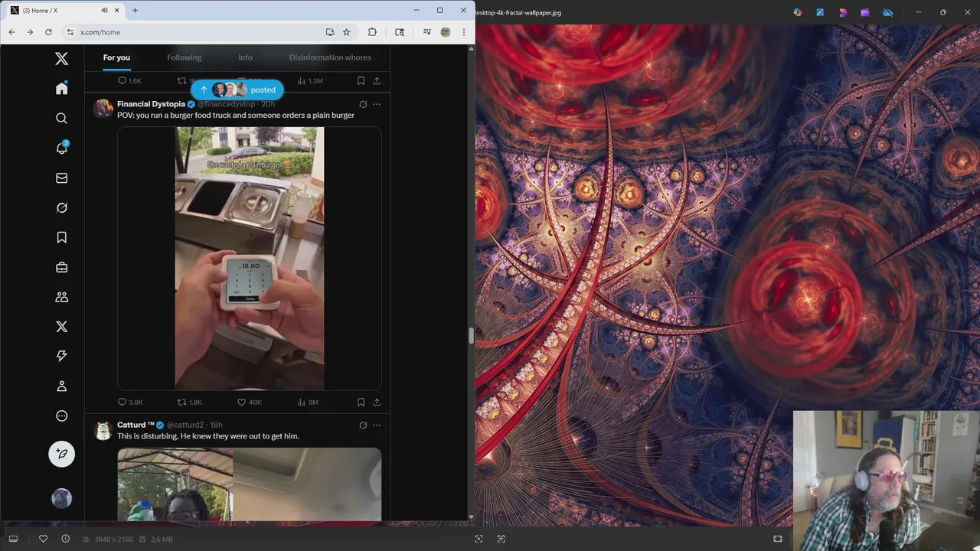Click the 1.6K replies icon on top post
980x551 pixels.
click(129, 80)
